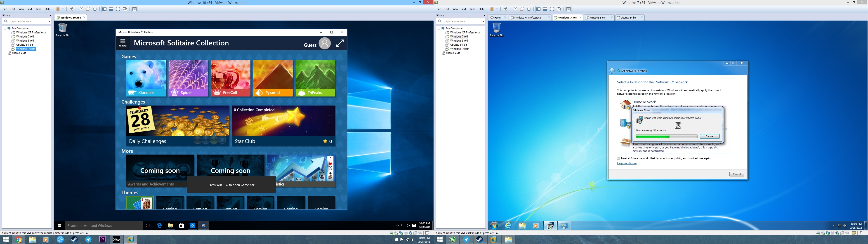The image size is (868, 244).
Task: Toggle thumbnail bar in left VMware window
Action: tap(111, 9)
